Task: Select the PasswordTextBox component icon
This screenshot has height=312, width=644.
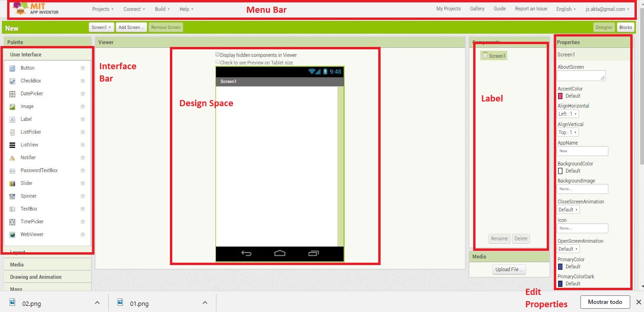Action: coord(12,171)
